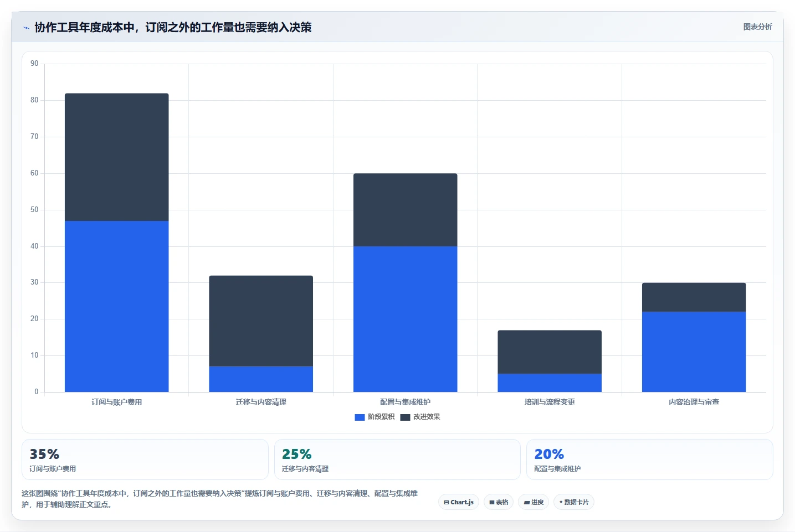Click the 35% 订阅与账户费用 stat card

coord(145,459)
